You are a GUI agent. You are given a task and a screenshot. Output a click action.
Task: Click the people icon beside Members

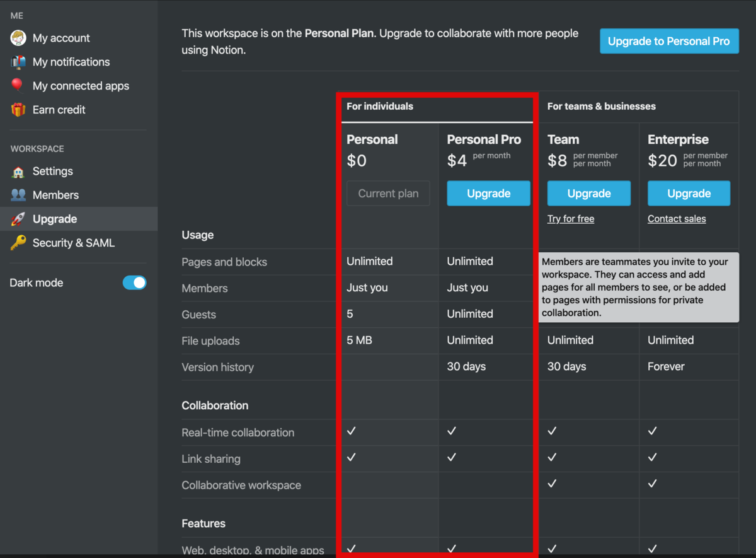pos(18,195)
